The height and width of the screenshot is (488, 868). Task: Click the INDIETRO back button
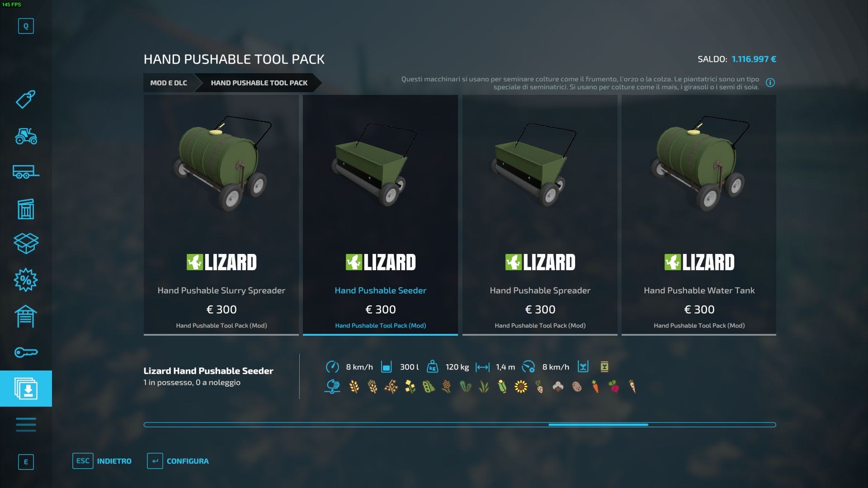[x=102, y=461]
